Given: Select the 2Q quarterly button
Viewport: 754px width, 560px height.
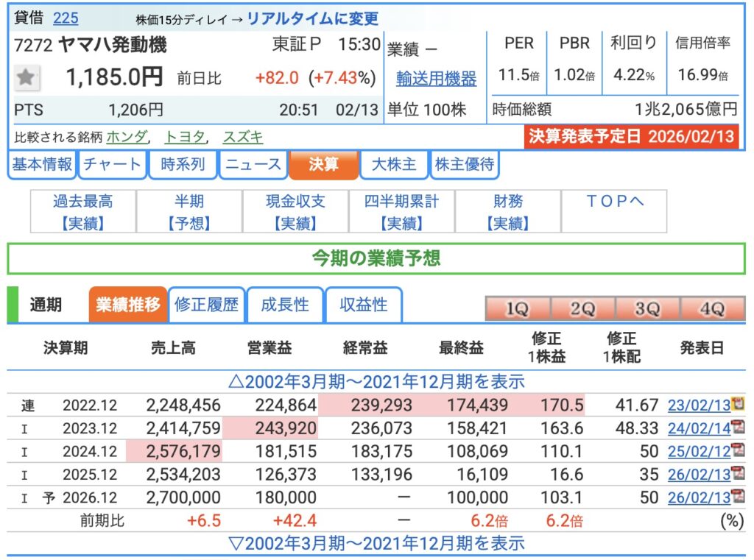Looking at the screenshot, I should coord(582,309).
